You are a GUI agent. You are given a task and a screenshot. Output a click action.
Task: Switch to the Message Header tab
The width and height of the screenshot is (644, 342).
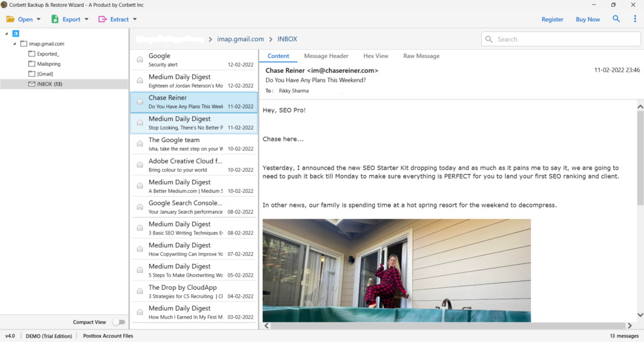[x=326, y=56]
